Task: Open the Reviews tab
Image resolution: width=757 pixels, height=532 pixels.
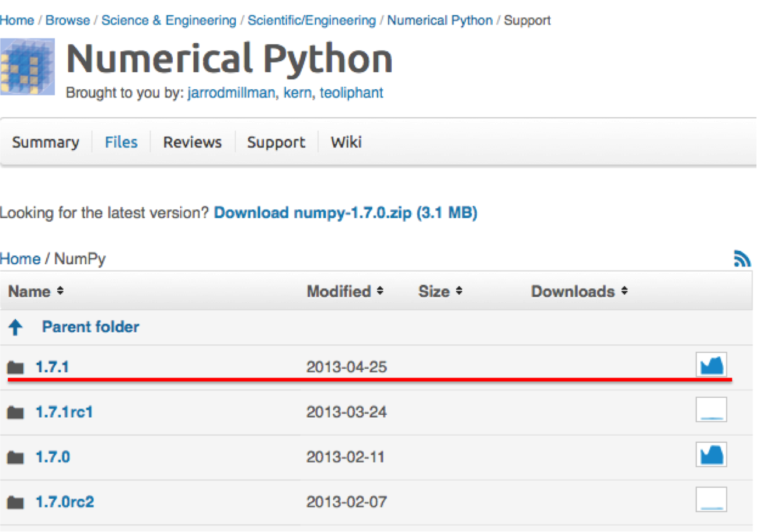Action: pos(193,142)
